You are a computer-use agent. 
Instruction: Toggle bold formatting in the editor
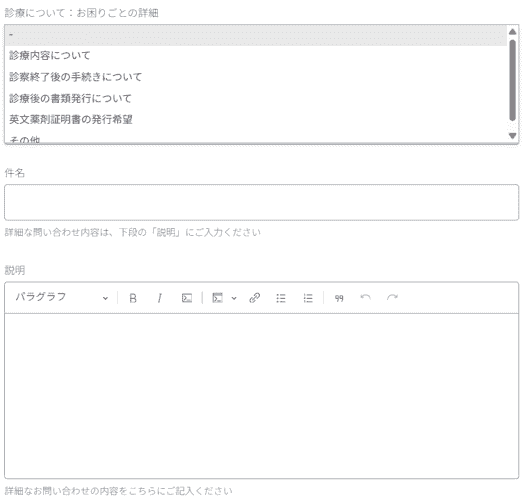point(133,298)
